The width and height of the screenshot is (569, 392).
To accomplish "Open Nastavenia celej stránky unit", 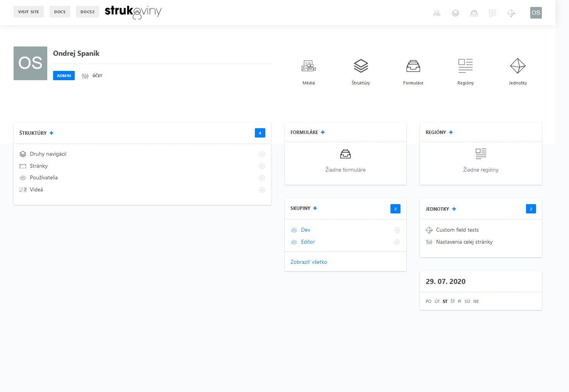I will tap(464, 242).
